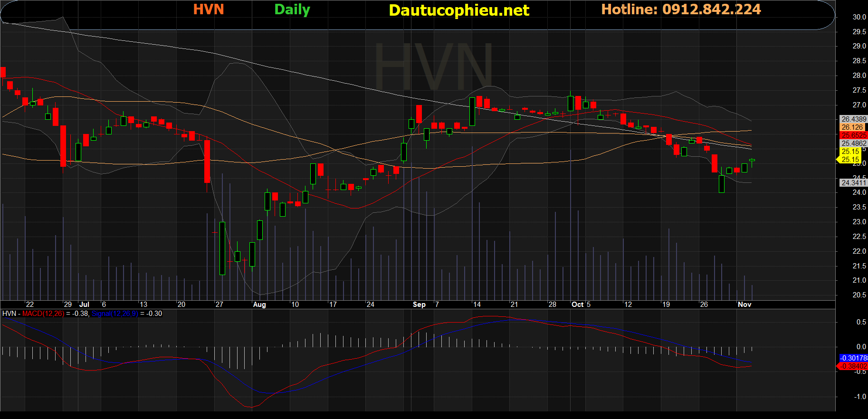Select date marker 12 after Oct

[x=628, y=305]
